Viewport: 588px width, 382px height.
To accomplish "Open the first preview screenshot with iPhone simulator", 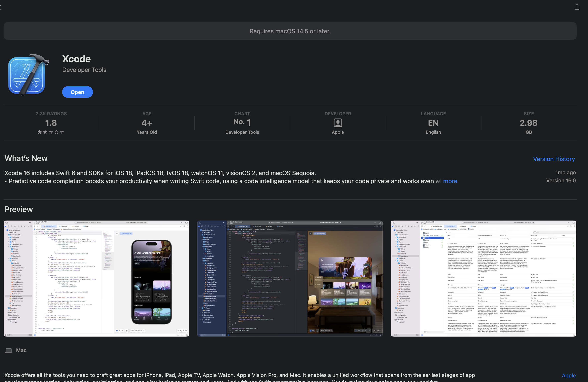I will click(96, 279).
